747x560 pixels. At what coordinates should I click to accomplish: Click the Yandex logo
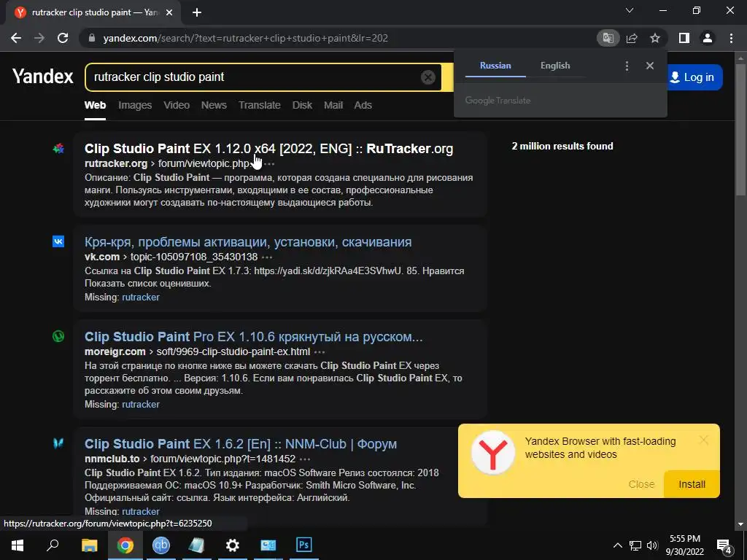tap(43, 76)
